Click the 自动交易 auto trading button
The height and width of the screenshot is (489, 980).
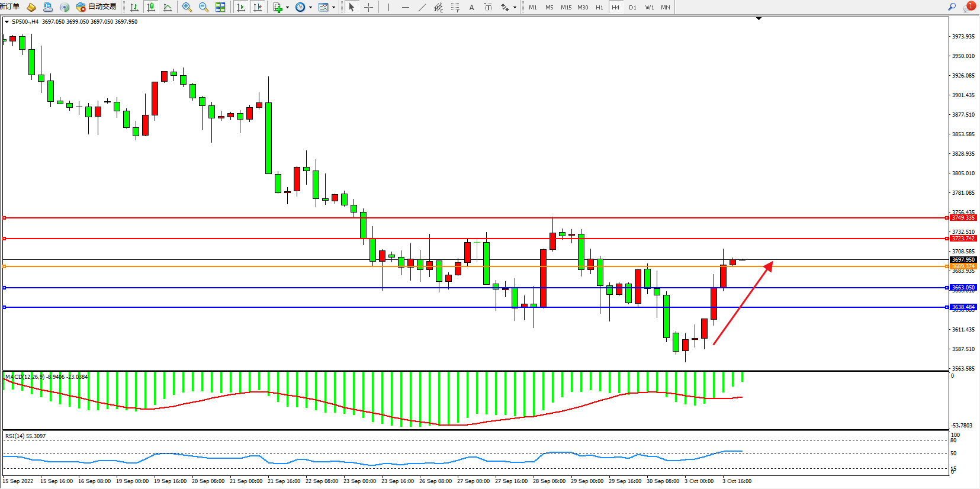[97, 7]
